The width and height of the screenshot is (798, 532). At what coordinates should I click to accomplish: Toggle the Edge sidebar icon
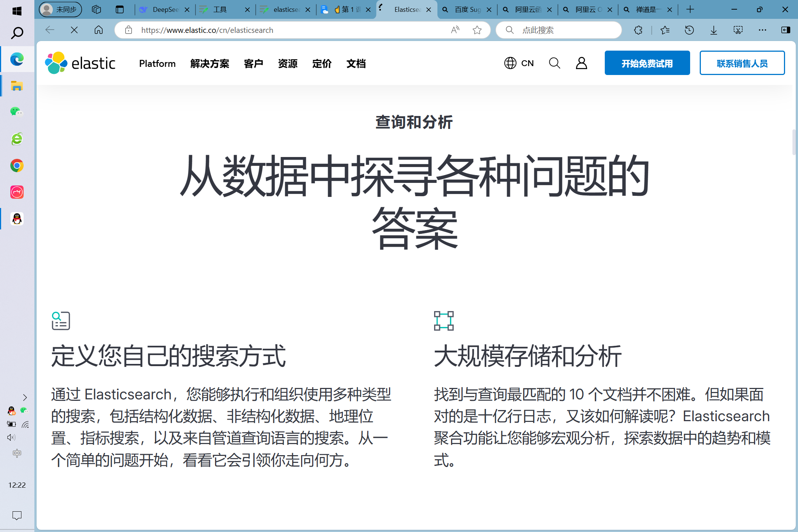[x=786, y=30]
